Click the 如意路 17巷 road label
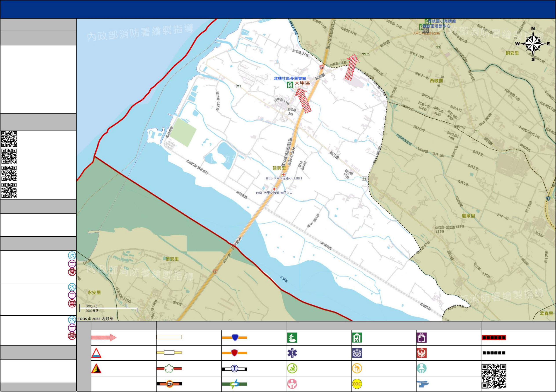Screen dimensions: 556x392 [x=282, y=101]
